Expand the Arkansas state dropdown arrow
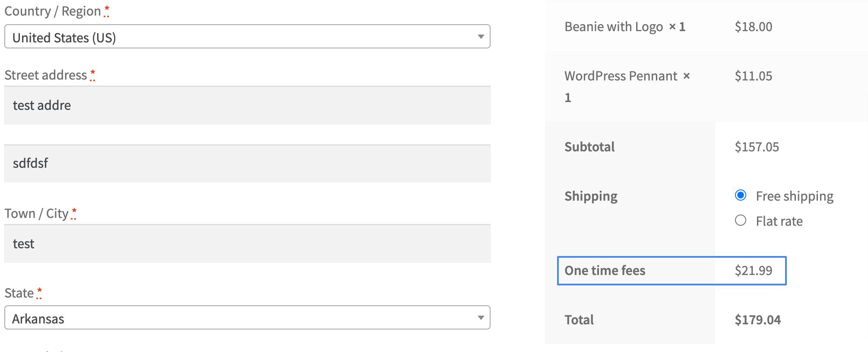 480,318
